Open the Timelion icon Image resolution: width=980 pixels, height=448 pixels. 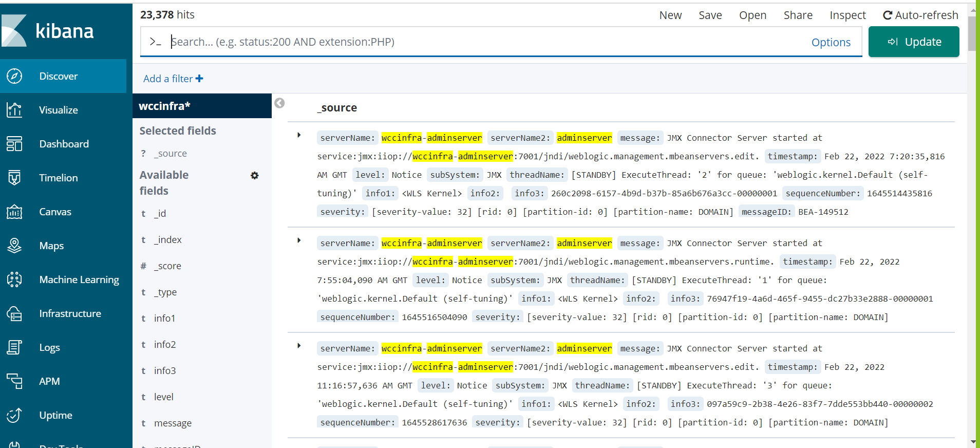14,178
